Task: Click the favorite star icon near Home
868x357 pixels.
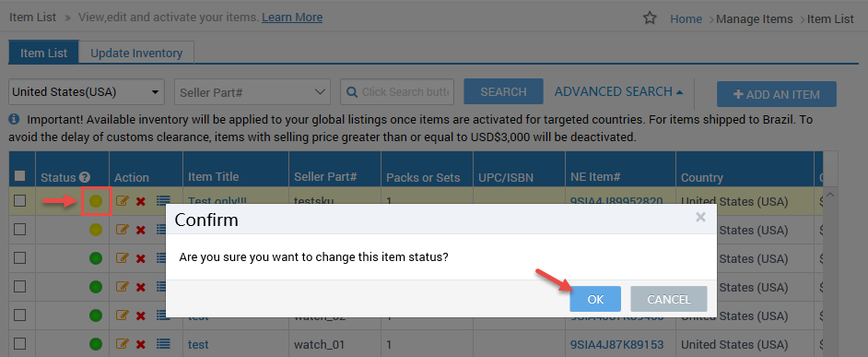Action: tap(650, 18)
